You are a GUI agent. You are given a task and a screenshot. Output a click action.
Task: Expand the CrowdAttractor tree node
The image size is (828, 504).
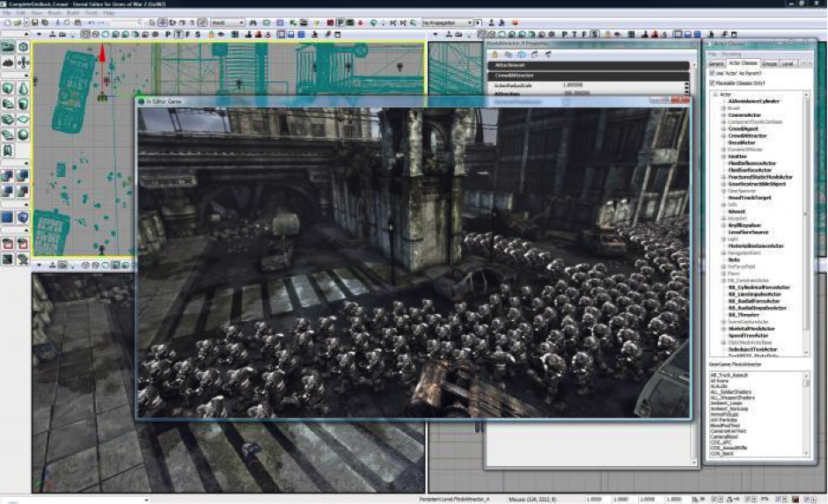coord(723,135)
